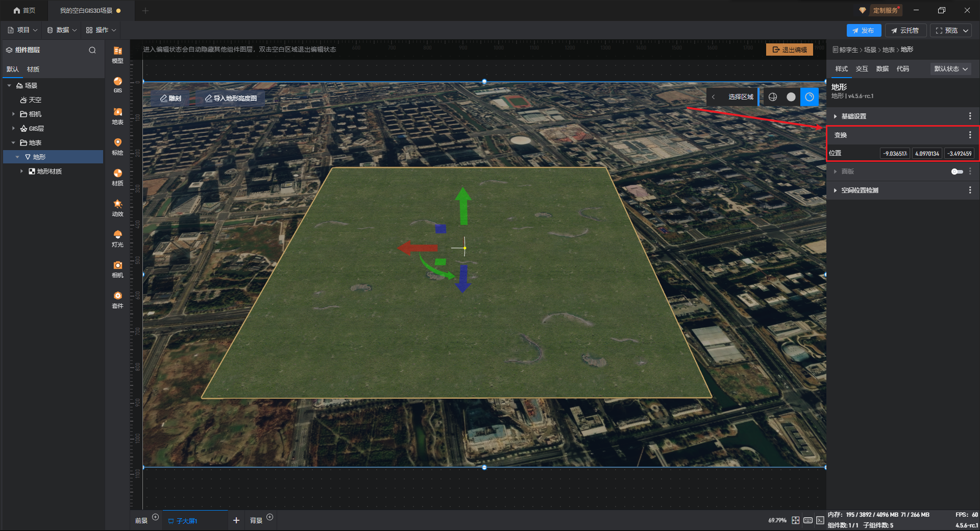980x531 pixels.
Task: Open the 地表 surface component category
Action: click(117, 116)
